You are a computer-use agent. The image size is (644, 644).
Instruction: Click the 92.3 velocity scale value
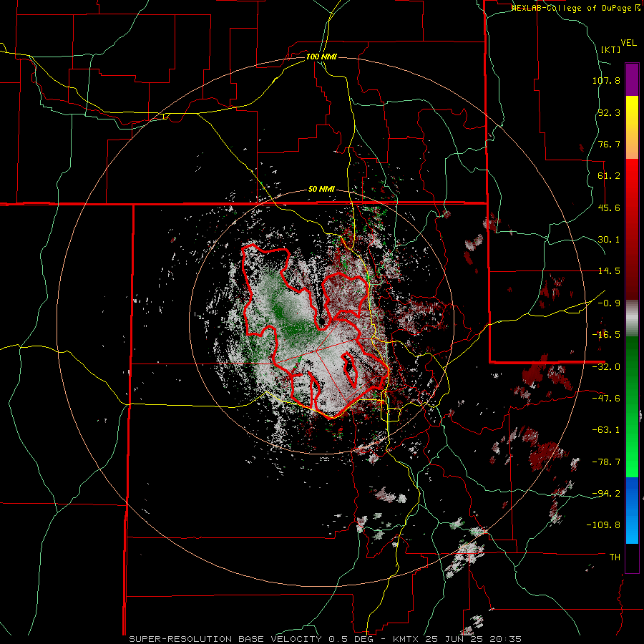point(609,112)
